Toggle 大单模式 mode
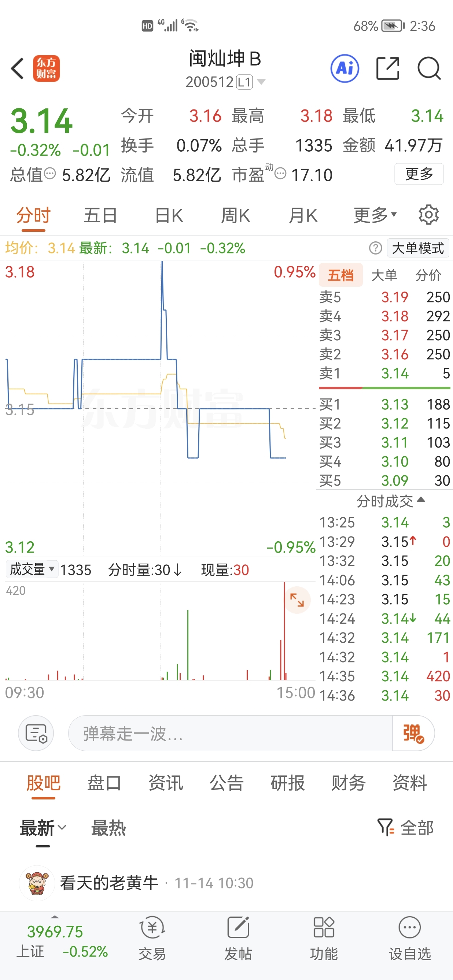The image size is (453, 980). coord(417,248)
